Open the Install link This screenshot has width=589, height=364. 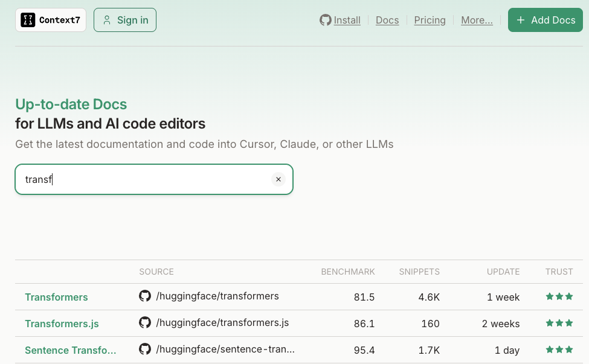point(347,21)
